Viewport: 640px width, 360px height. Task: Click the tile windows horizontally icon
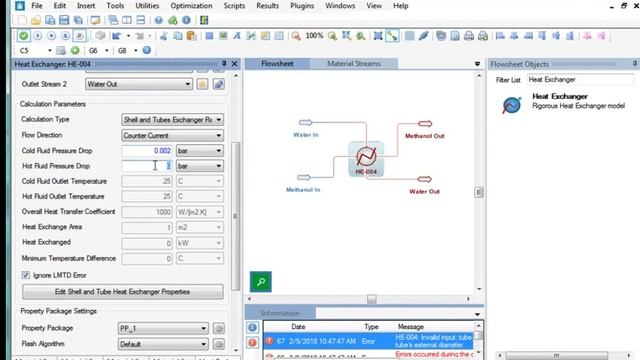tap(141, 20)
